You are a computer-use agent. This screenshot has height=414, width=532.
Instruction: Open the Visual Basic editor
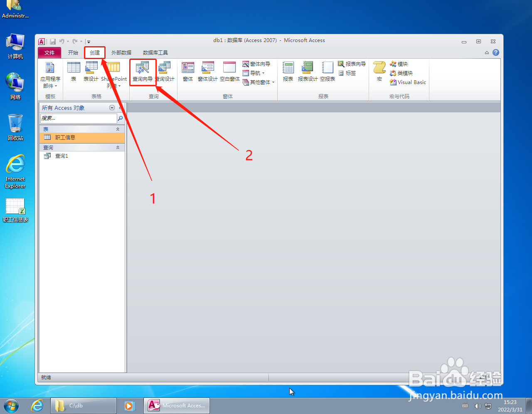408,82
